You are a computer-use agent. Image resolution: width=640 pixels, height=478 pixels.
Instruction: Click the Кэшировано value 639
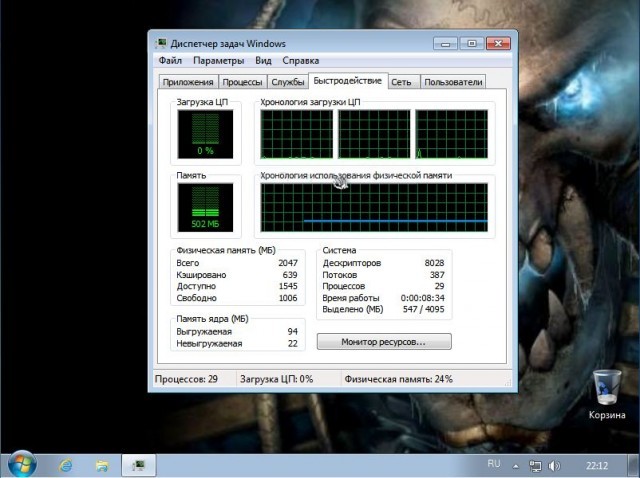(x=290, y=275)
